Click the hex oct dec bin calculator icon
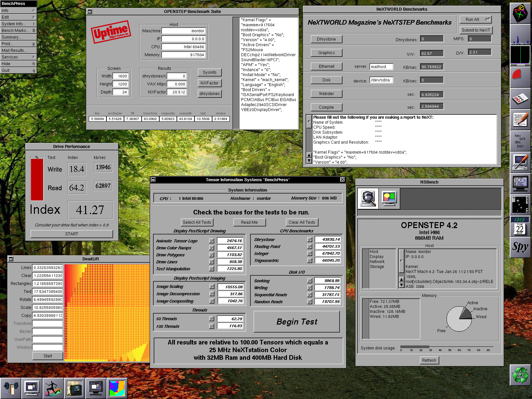 pos(520,141)
